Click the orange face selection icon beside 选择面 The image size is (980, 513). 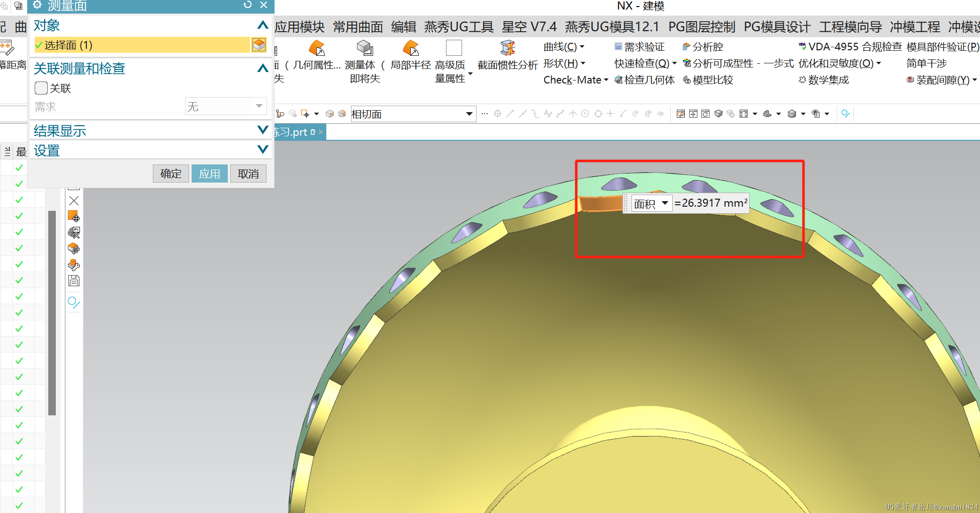(x=259, y=45)
